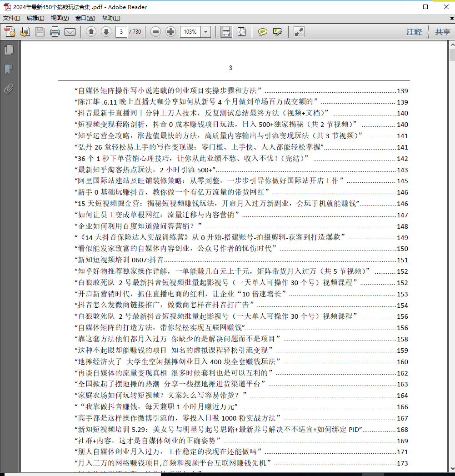Click the zoom out minus button
Image resolution: width=455 pixels, height=476 pixels.
pyautogui.click(x=156, y=32)
